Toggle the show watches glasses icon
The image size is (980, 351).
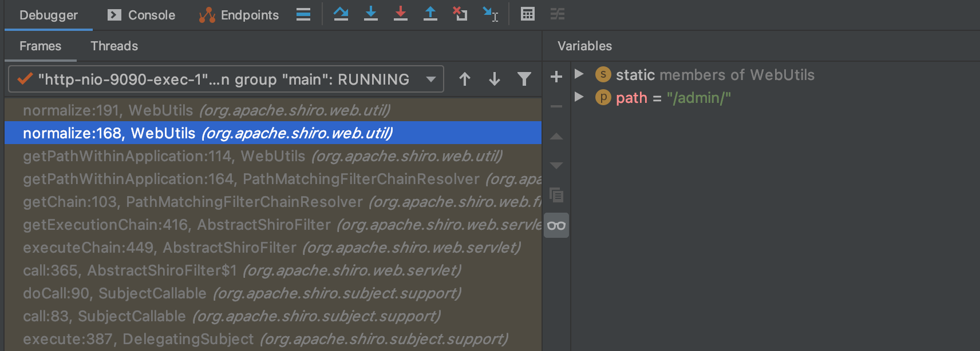coord(556,225)
